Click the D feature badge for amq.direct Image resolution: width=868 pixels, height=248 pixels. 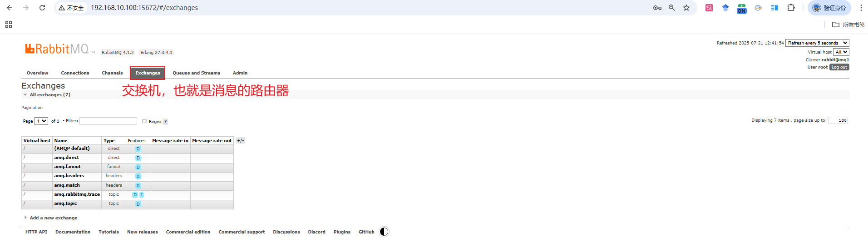(138, 158)
